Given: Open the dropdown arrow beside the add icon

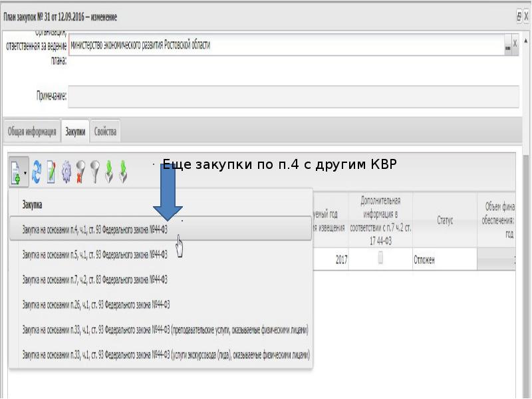Looking at the screenshot, I should 25,173.
